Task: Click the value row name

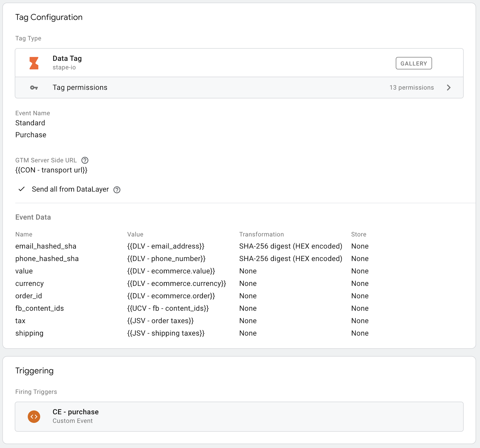Action: click(x=24, y=271)
